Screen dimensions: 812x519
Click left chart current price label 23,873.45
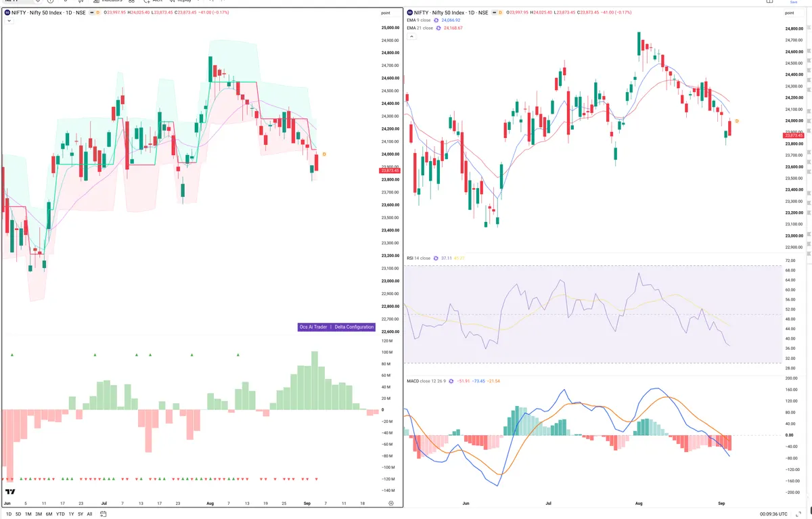click(390, 171)
